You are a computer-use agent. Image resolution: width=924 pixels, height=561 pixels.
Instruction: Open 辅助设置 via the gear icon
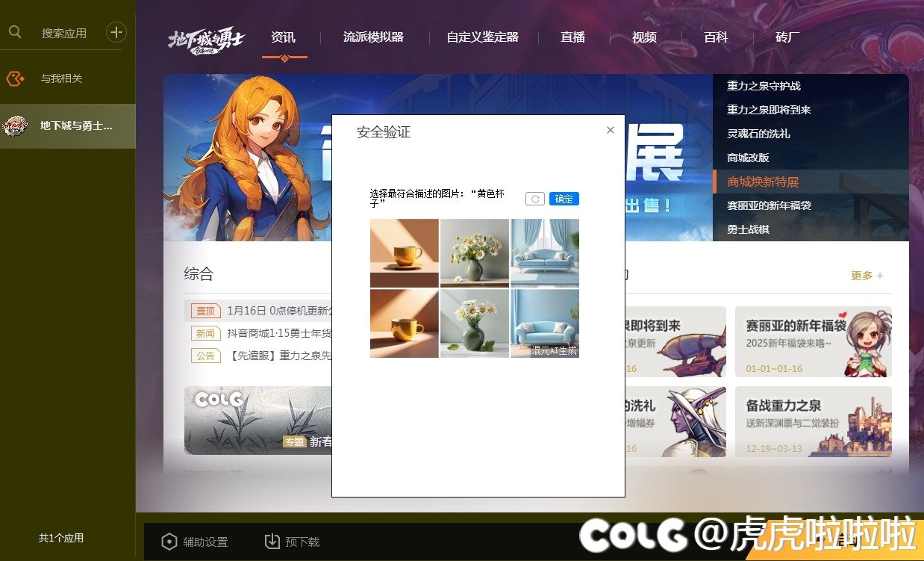pos(169,541)
